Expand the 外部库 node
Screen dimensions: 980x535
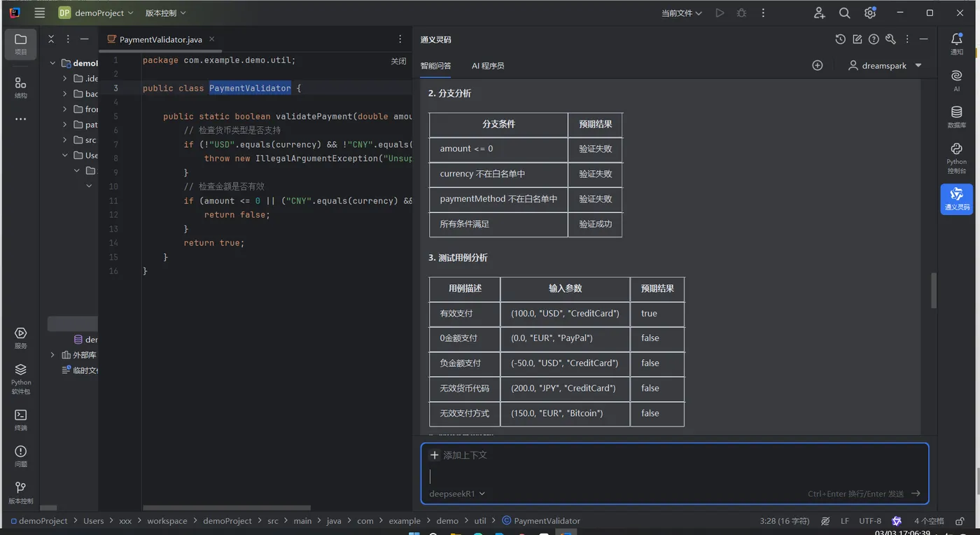click(x=52, y=355)
